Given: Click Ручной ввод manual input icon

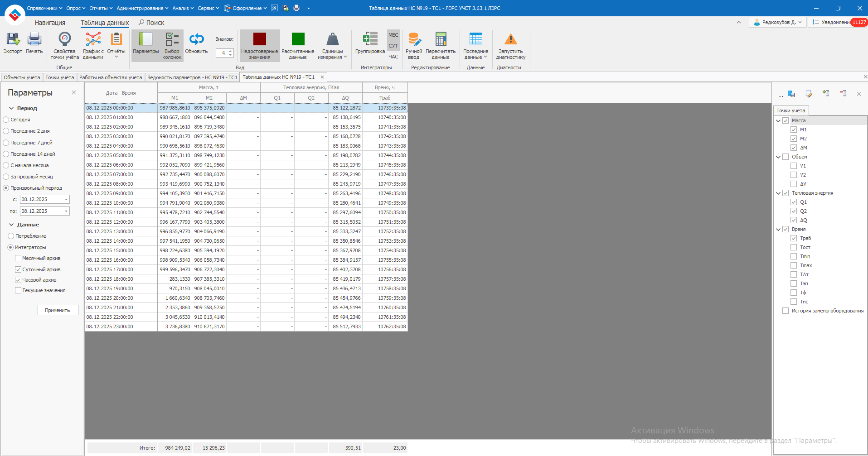Looking at the screenshot, I should point(414,40).
